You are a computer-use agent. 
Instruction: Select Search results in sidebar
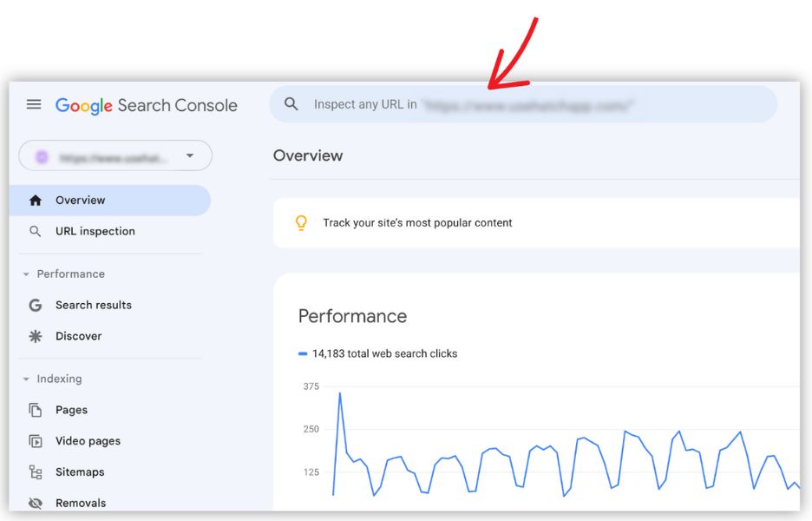[94, 305]
